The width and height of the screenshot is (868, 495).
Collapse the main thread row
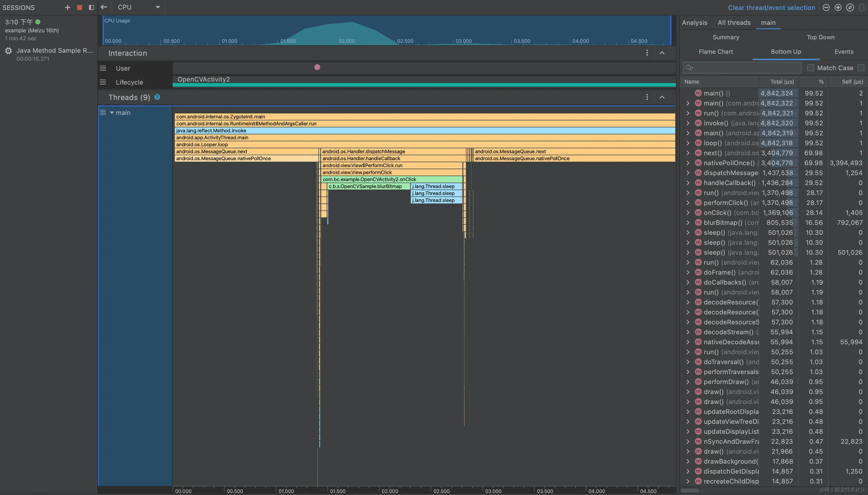(112, 113)
